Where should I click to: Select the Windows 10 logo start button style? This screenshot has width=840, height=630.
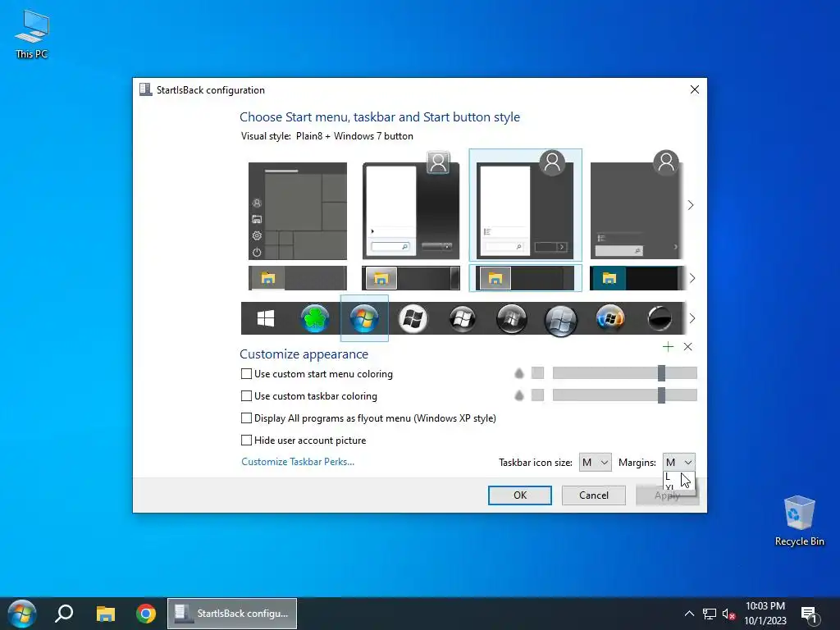pos(266,318)
